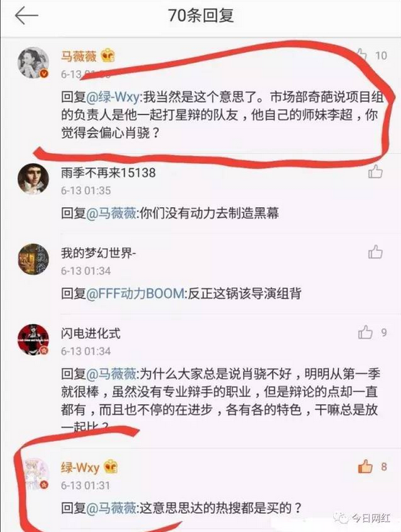Viewport: 401px width, 532px height.
Task: Open @马薇薇 mention in 闪电进化式's reply
Action: tap(112, 374)
